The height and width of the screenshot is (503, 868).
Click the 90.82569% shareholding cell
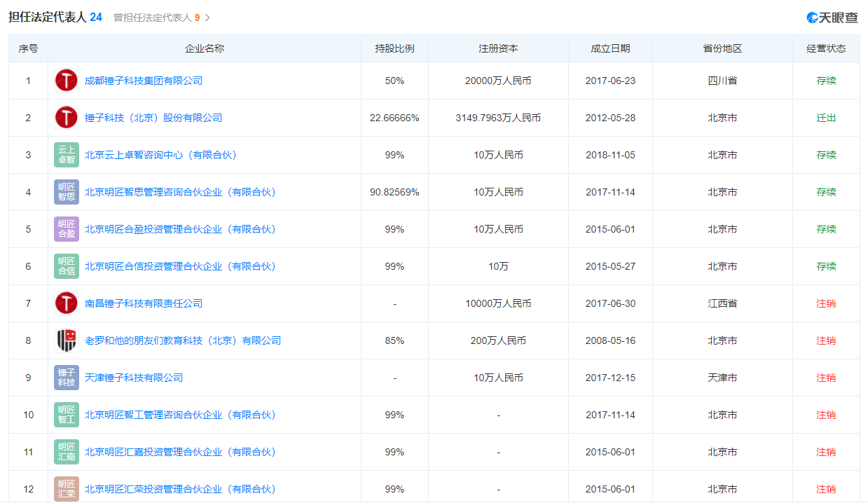pyautogui.click(x=394, y=192)
